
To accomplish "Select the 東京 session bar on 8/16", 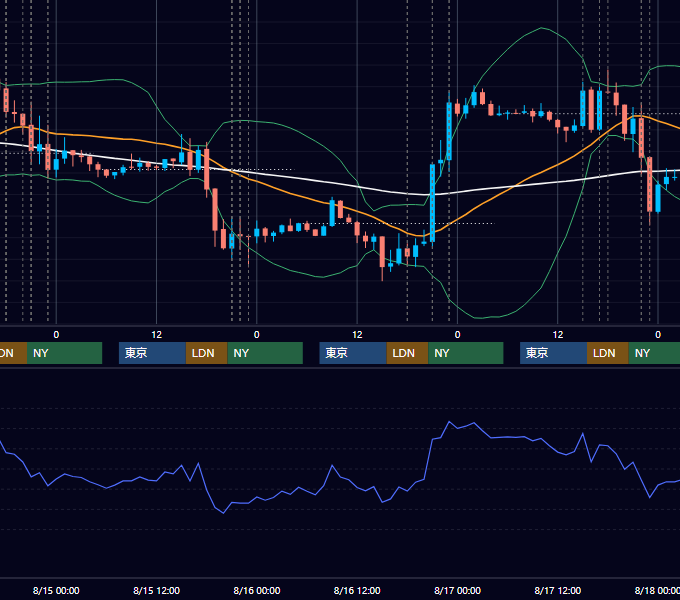I will click(353, 353).
